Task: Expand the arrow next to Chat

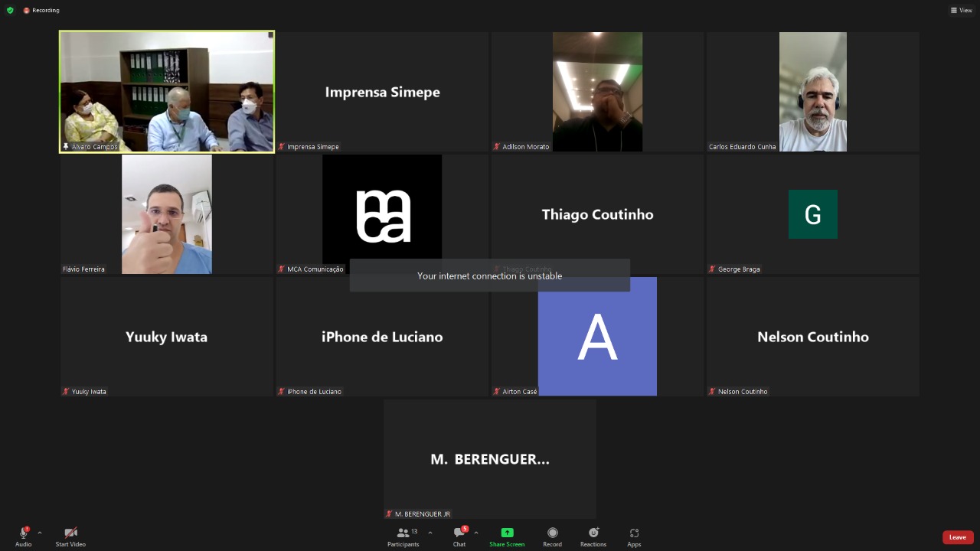Action: click(x=476, y=533)
